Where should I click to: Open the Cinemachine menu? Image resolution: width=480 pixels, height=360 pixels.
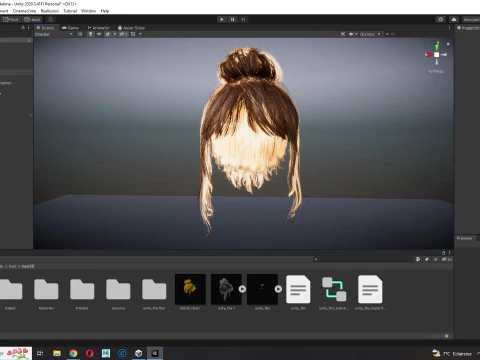[x=24, y=11]
